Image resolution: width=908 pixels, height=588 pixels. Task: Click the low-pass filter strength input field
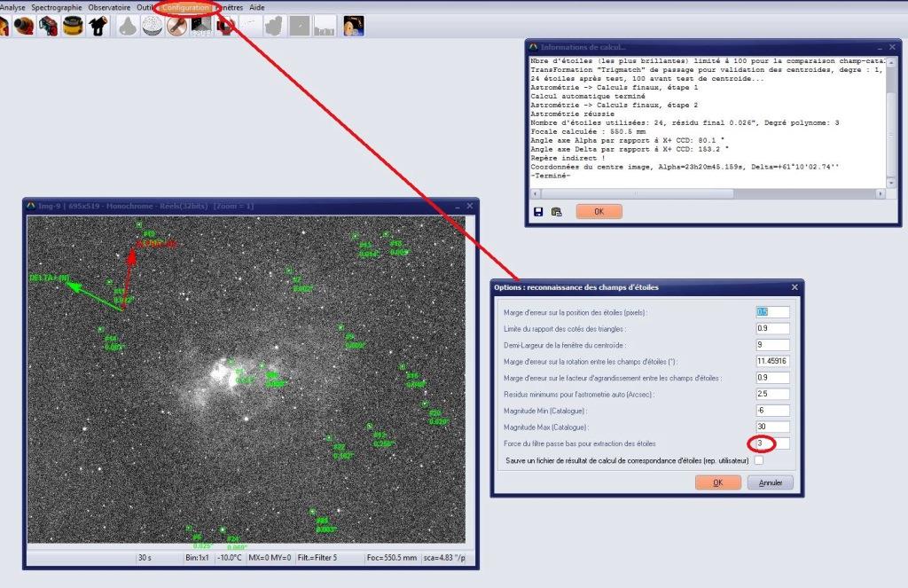[771, 443]
